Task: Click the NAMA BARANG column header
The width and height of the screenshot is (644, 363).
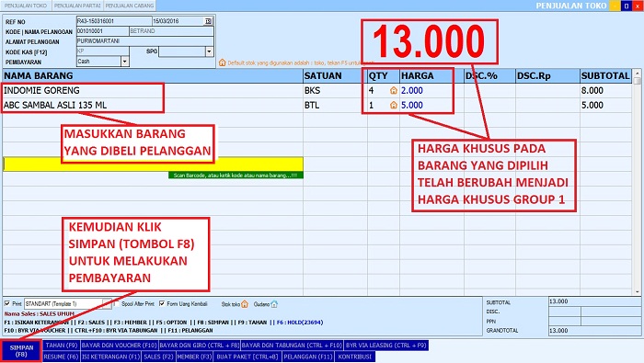Action: pyautogui.click(x=153, y=76)
